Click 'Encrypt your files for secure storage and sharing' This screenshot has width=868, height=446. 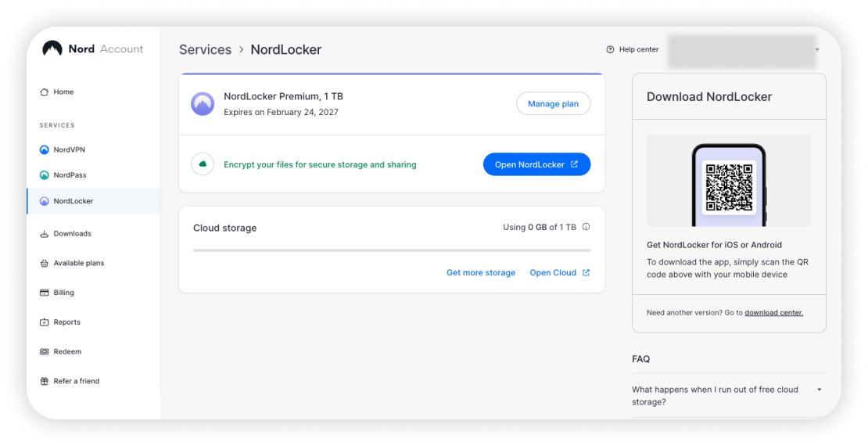pos(320,164)
